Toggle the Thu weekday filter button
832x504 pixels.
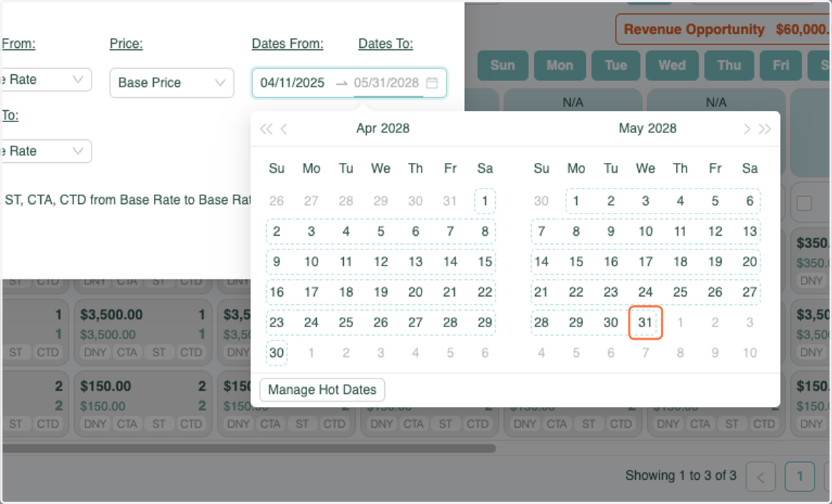729,66
